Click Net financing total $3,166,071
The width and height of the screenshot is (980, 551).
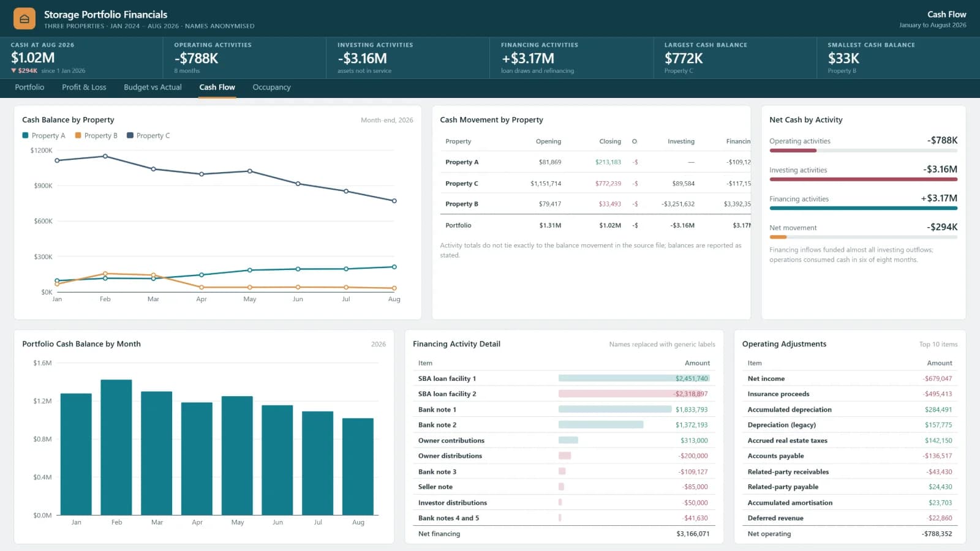tap(693, 534)
